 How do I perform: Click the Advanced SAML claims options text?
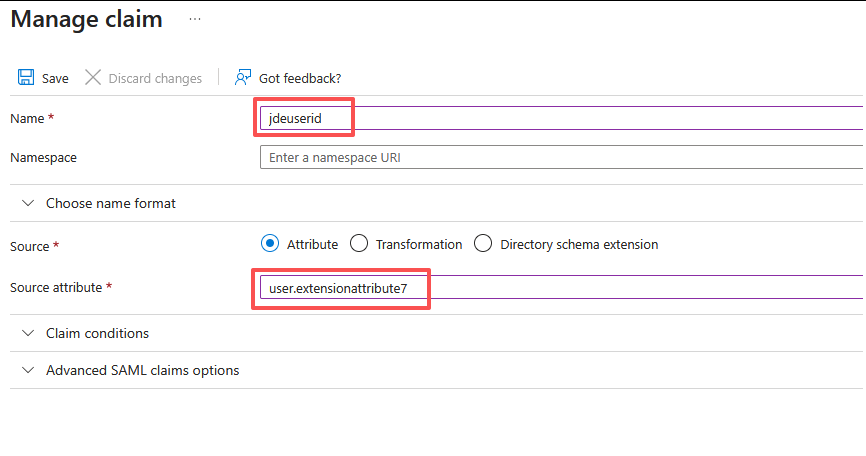click(142, 370)
